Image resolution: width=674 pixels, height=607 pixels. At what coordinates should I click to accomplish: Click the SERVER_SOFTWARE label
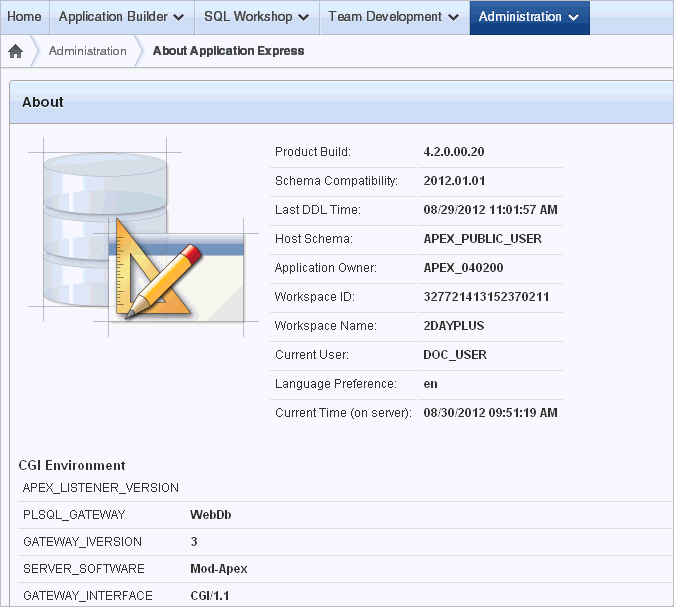click(x=84, y=569)
